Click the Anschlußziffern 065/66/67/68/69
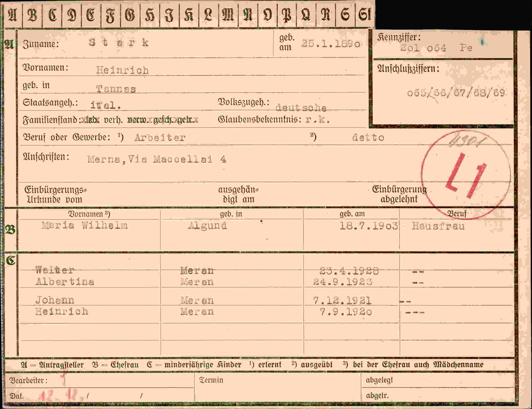532x409 pixels. pos(456,93)
